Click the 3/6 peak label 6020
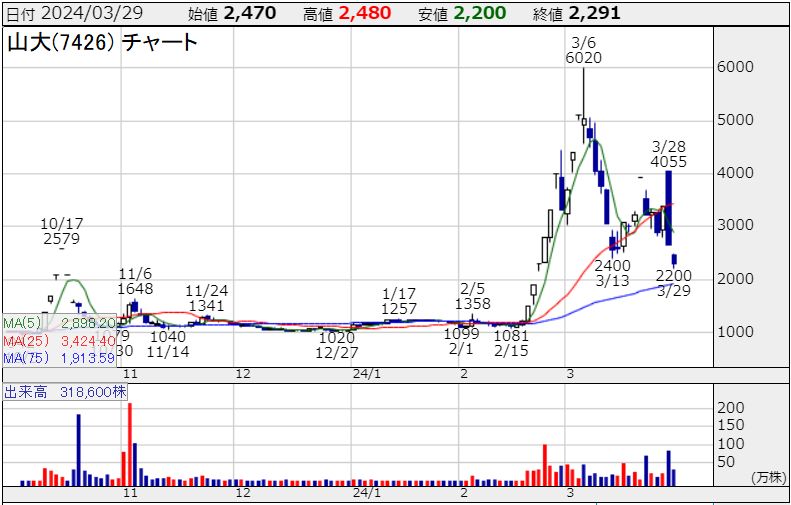The width and height of the screenshot is (791, 505). pyautogui.click(x=583, y=59)
